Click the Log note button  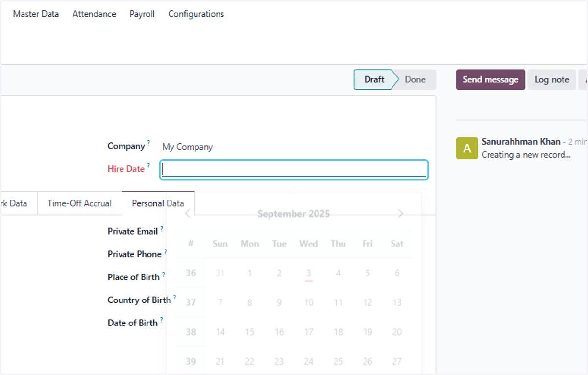tap(552, 79)
